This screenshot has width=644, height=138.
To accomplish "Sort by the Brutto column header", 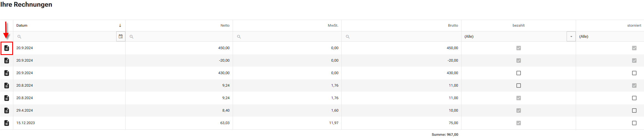I will (x=453, y=26).
